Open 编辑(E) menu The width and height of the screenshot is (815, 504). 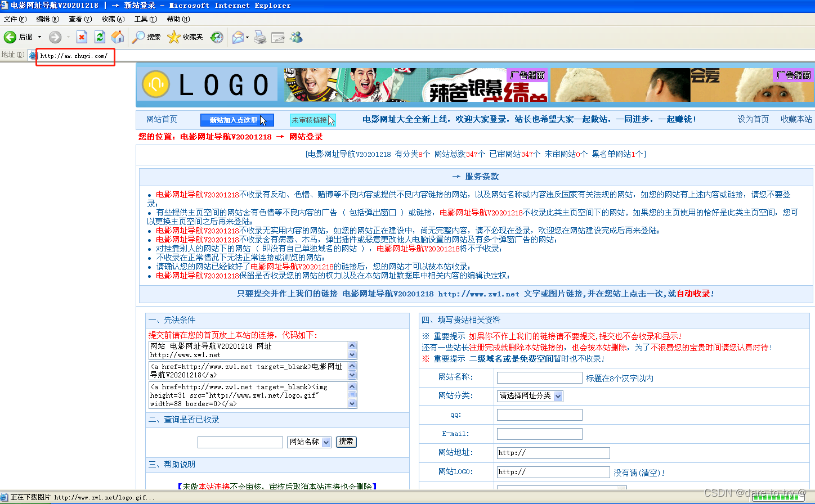tap(48, 19)
